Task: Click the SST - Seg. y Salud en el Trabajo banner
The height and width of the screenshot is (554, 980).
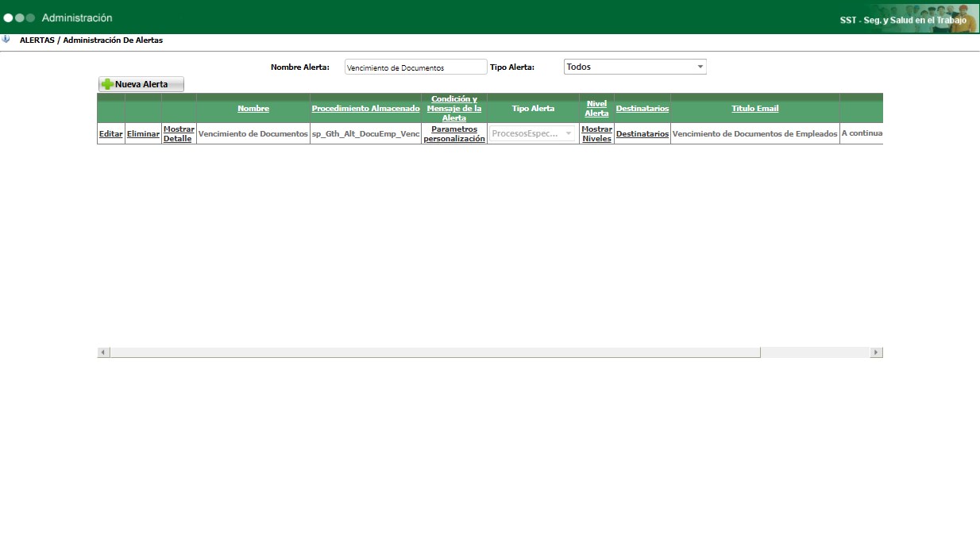Action: [x=903, y=20]
